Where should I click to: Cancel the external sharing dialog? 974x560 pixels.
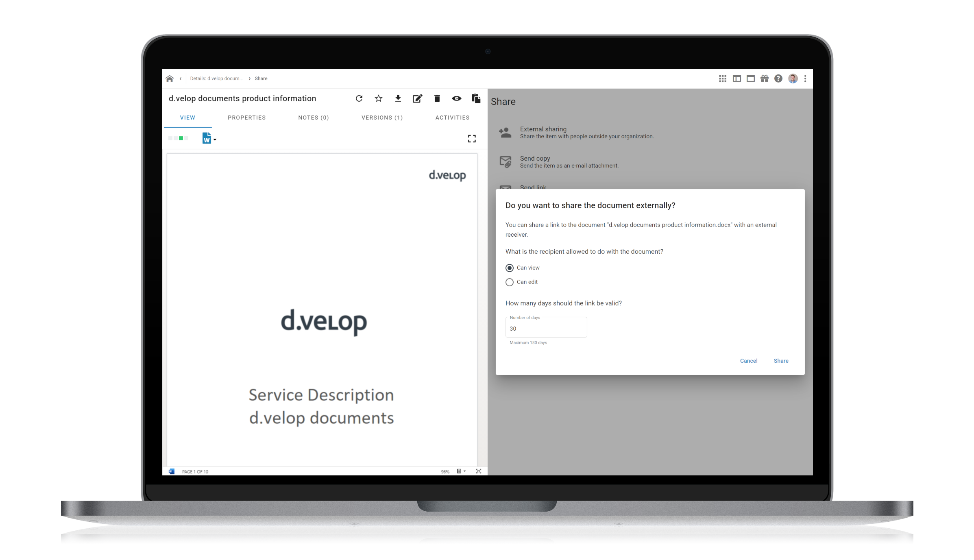[748, 361]
